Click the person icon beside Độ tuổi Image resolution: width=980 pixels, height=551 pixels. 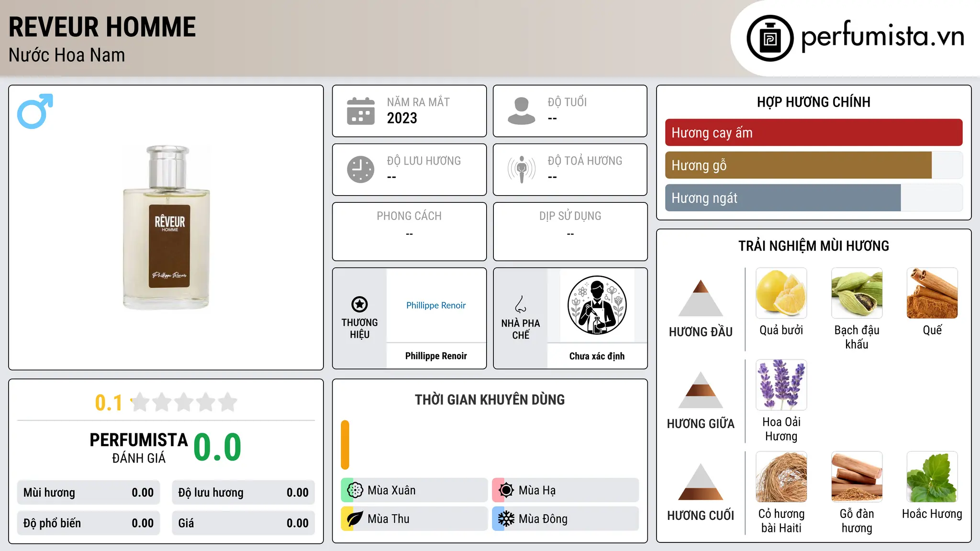[522, 111]
